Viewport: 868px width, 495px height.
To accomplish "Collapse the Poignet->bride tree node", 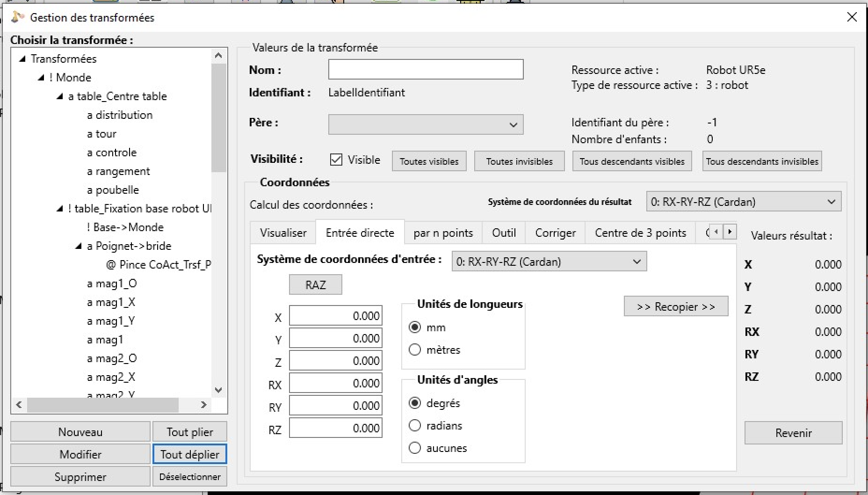I will point(79,246).
